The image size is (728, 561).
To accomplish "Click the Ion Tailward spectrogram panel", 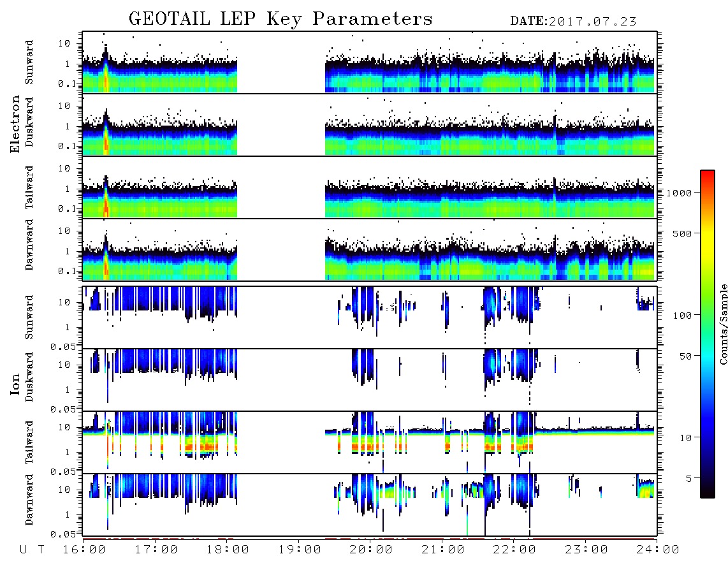I will coord(370,442).
